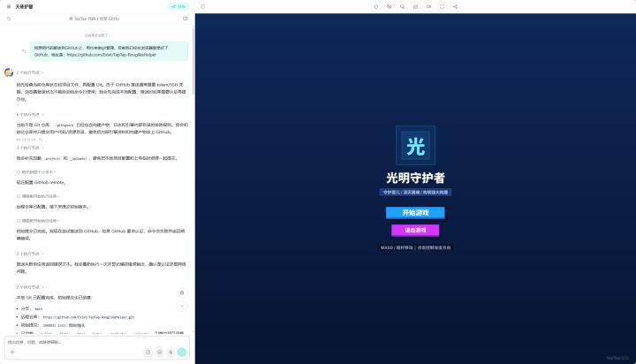Click the purple 退出游戏 exit game button
The image size is (636, 364).
(415, 230)
